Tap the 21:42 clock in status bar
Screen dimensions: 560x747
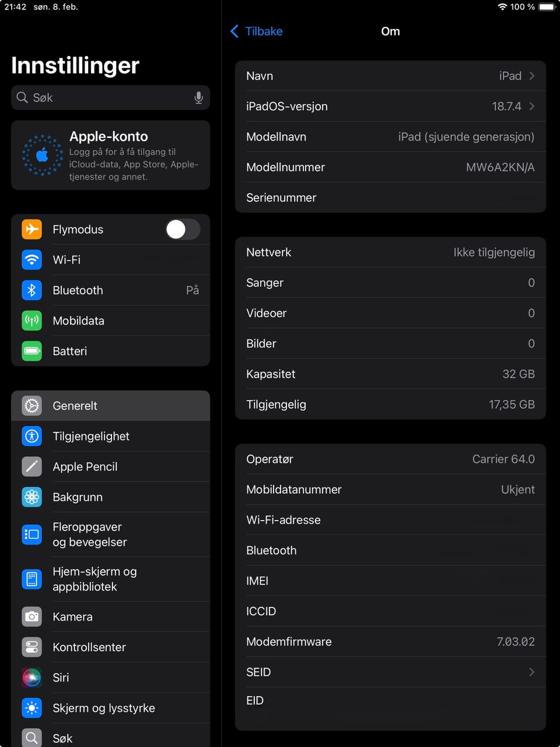click(15, 7)
